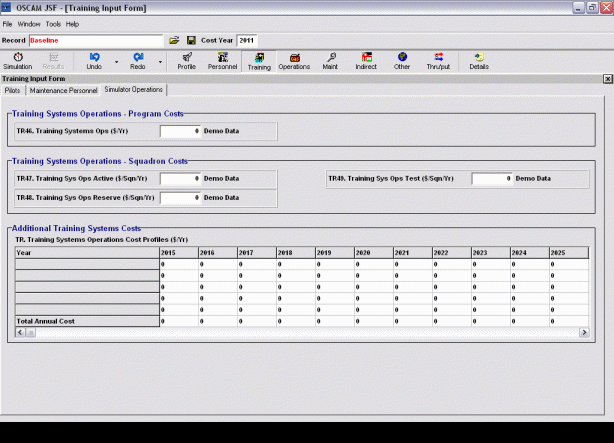Click the Total Annual Cost 2015 cell

(179, 321)
